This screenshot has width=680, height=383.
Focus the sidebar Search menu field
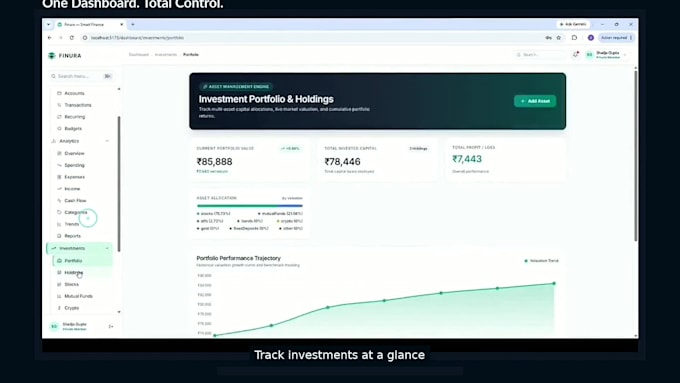tap(81, 76)
